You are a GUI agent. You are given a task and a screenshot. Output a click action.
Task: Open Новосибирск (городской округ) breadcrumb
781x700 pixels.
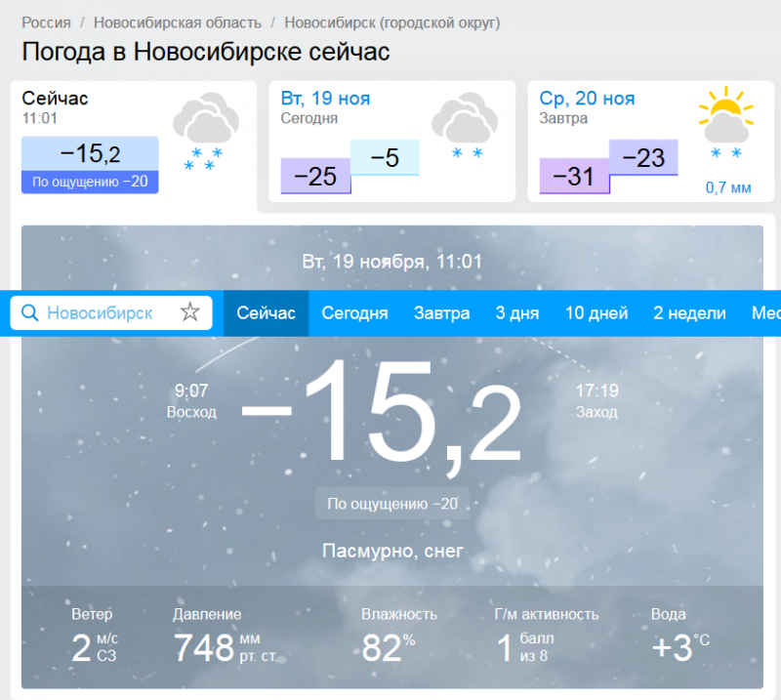pyautogui.click(x=391, y=22)
